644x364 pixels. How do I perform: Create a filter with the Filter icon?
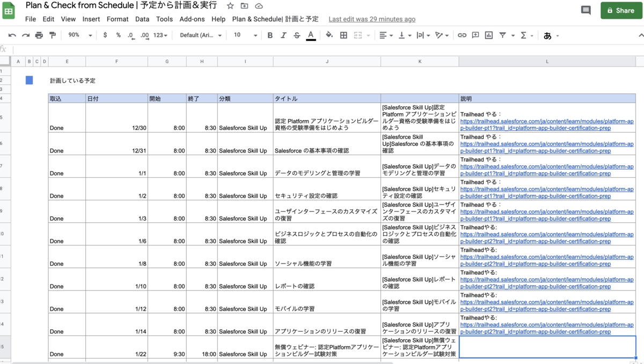pyautogui.click(x=503, y=35)
